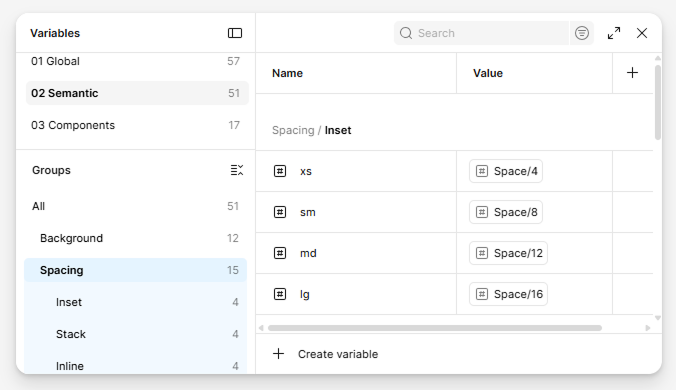Close the Variables dialog
The width and height of the screenshot is (676, 390).
642,33
